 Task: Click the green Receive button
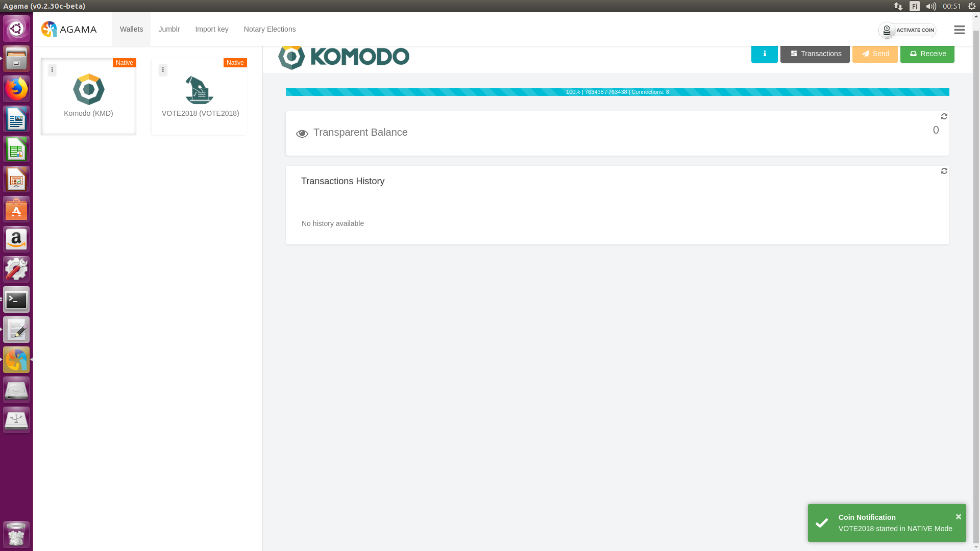click(927, 54)
